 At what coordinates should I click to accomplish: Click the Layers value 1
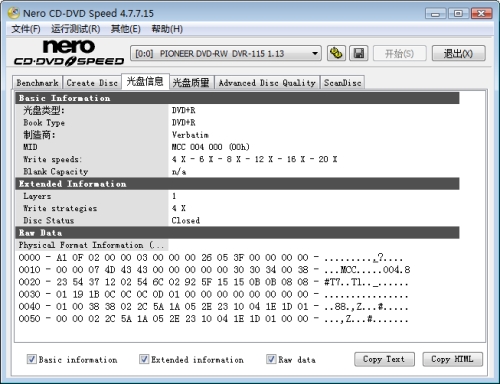174,196
